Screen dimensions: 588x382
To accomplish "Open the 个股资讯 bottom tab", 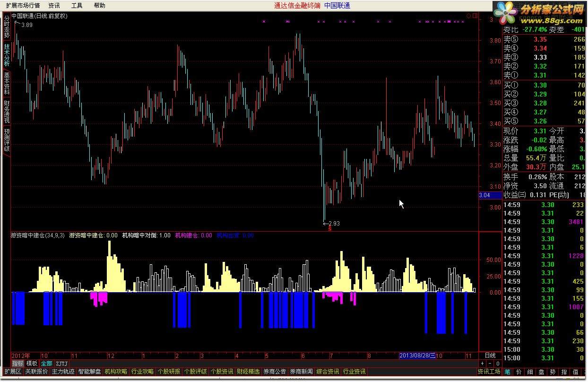I will (222, 372).
